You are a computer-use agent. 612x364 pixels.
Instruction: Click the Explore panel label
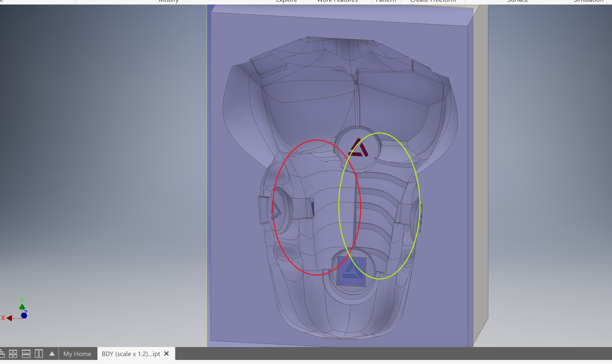point(286,1)
